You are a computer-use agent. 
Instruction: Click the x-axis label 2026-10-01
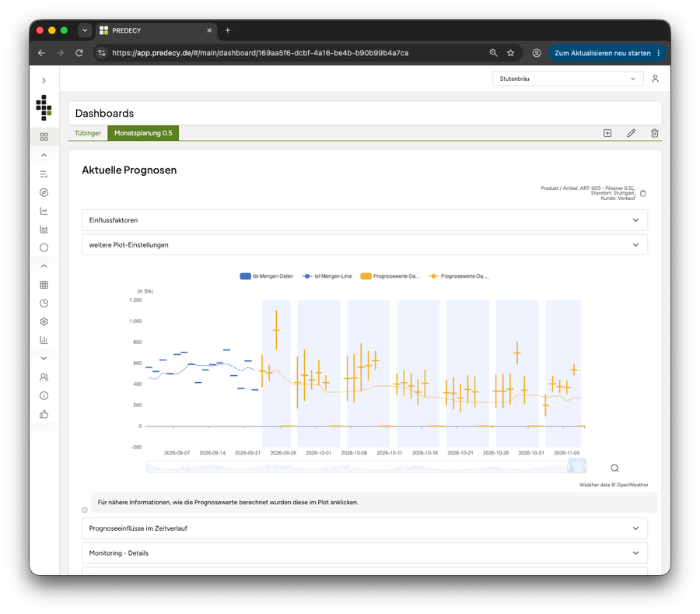click(x=318, y=453)
